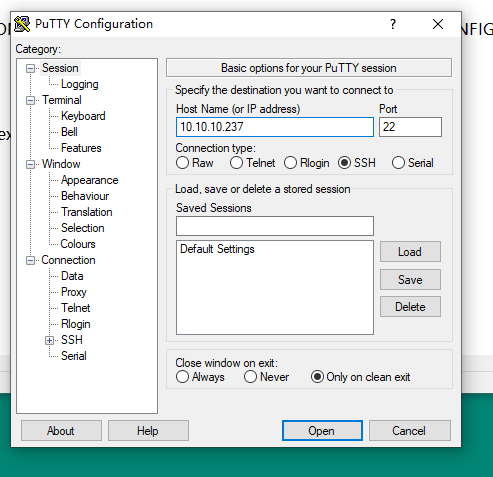Collapse the Connection tree node
This screenshot has width=493, height=477.
[x=30, y=260]
